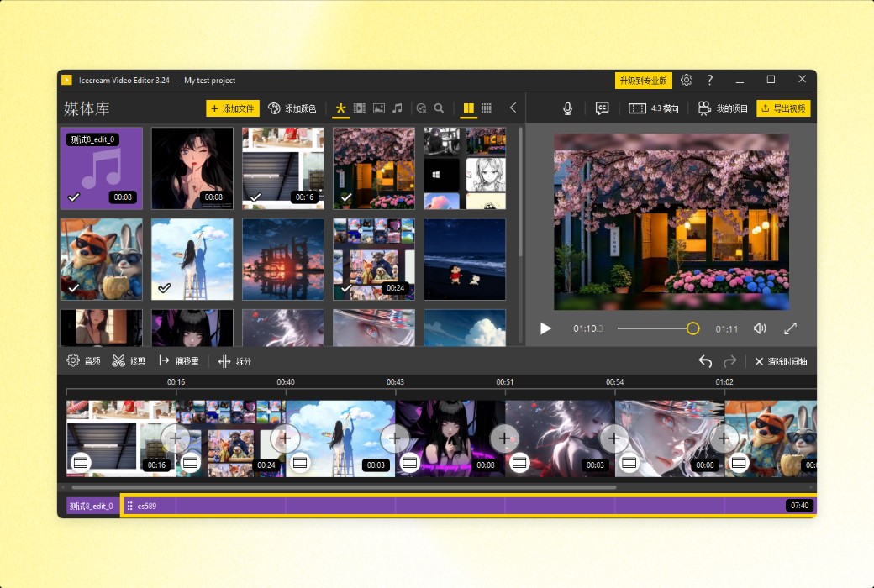This screenshot has height=588, width=874.
Task: Undo the last timeline action
Action: pos(705,360)
